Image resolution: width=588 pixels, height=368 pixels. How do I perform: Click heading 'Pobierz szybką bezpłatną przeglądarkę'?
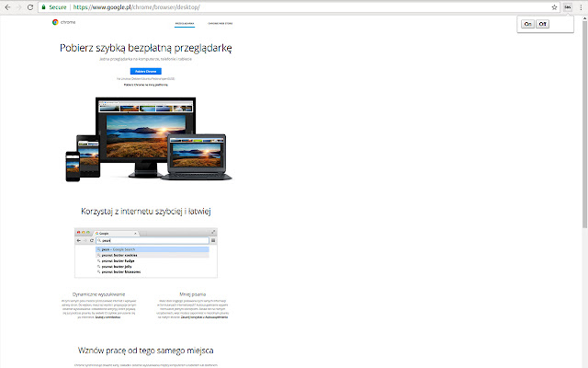[x=146, y=48]
